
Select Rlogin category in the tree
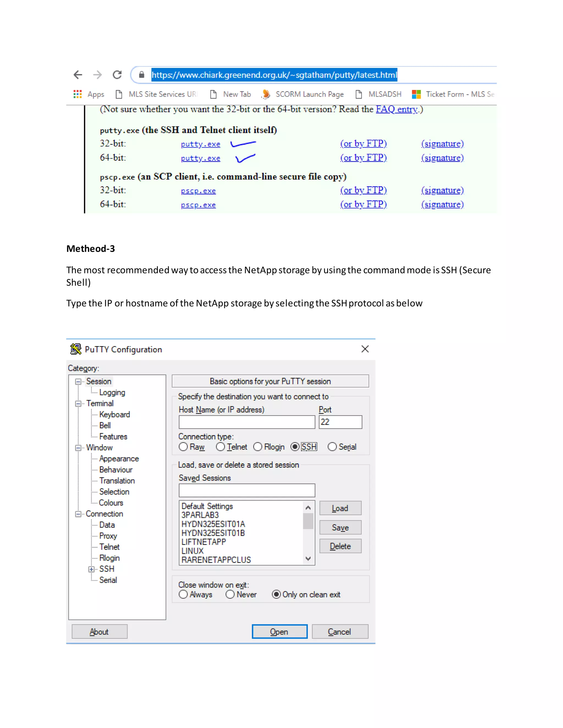(x=109, y=558)
